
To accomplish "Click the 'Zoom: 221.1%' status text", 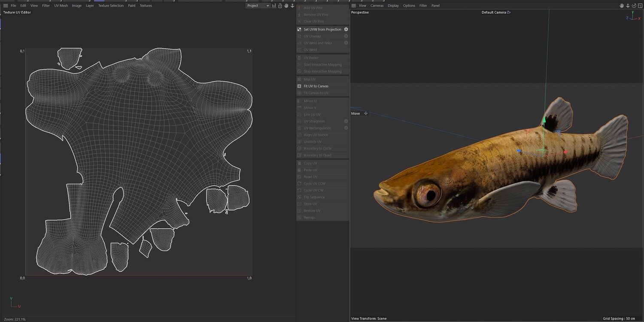I will point(15,319).
